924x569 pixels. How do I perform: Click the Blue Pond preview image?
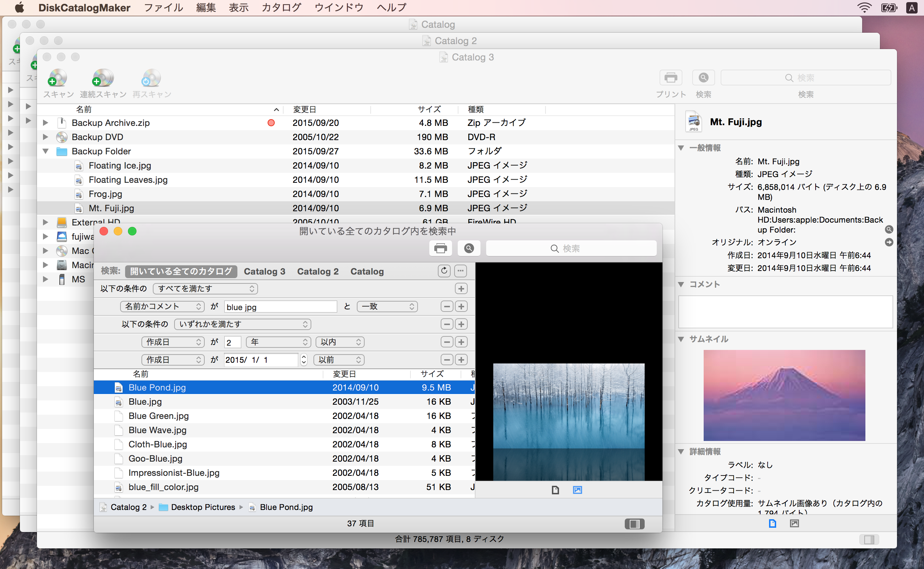tap(569, 421)
